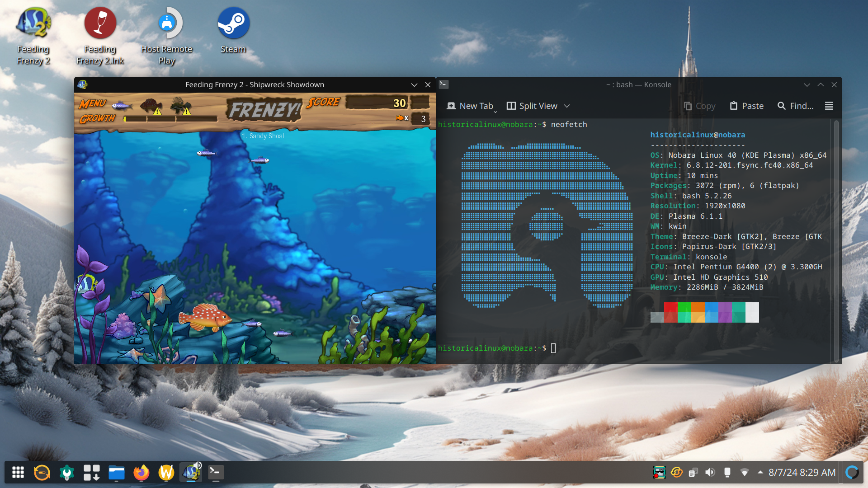The image size is (868, 488).
Task: Open the clock showing 8/7/24 8:29 AM
Action: [x=802, y=472]
